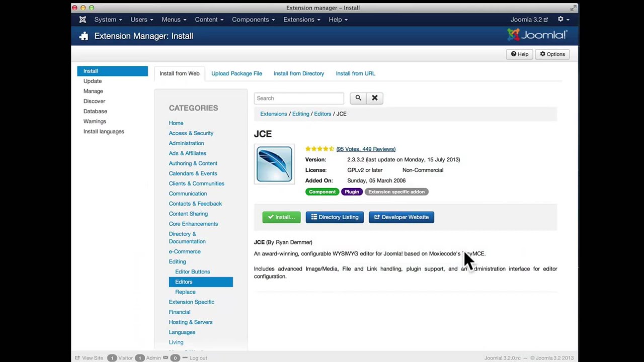The height and width of the screenshot is (362, 644).
Task: Open the Joomla 3.2 site link
Action: tap(529, 20)
